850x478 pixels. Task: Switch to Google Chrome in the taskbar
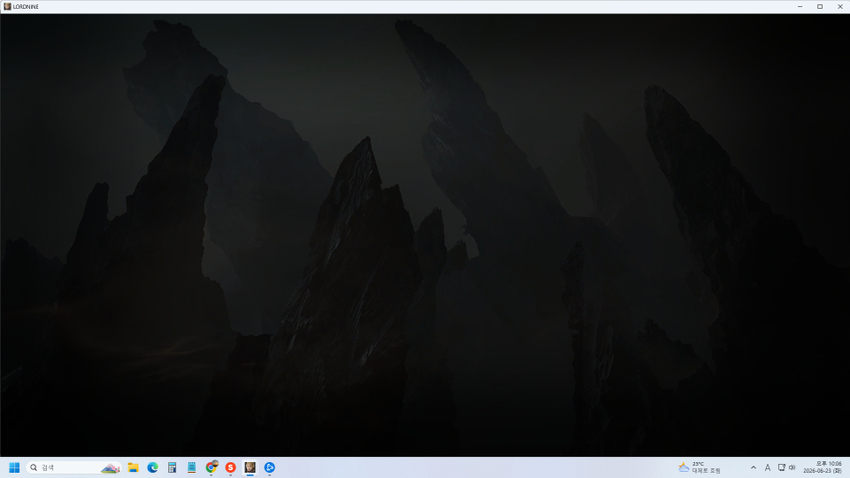pyautogui.click(x=211, y=467)
